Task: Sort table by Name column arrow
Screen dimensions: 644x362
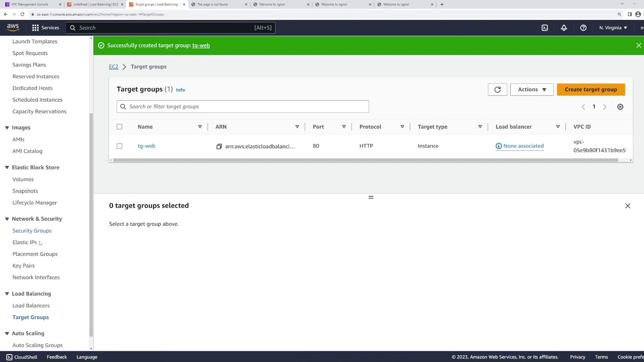Action: coord(200,127)
